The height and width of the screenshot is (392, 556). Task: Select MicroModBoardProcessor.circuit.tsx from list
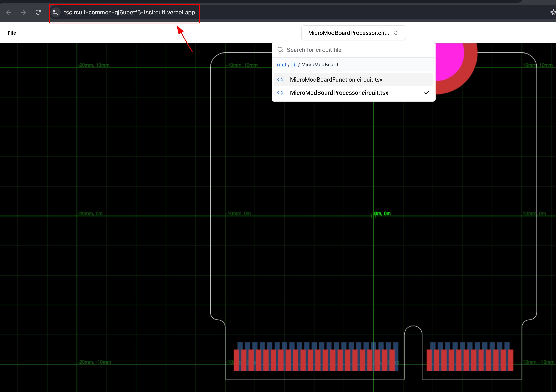click(x=339, y=92)
